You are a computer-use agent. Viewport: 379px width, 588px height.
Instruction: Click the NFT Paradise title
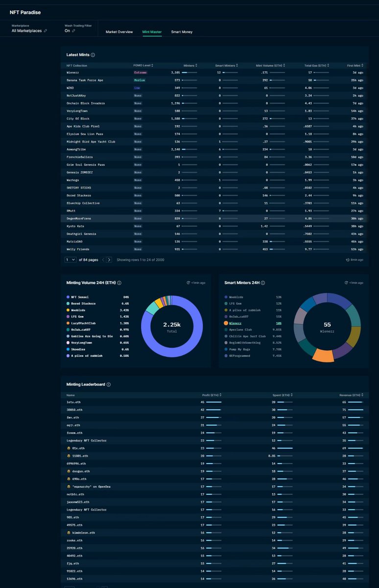pos(25,12)
